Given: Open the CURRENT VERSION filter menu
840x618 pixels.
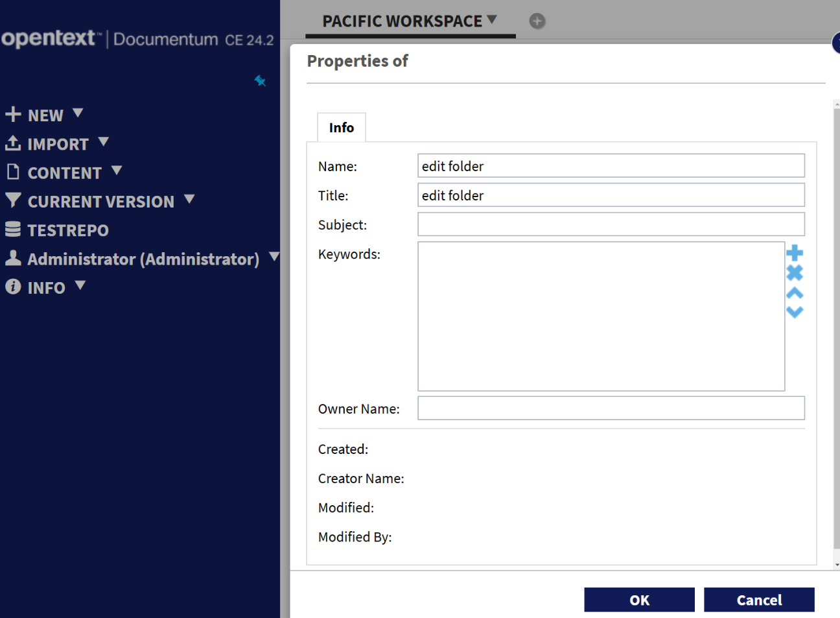Looking at the screenshot, I should pos(101,202).
